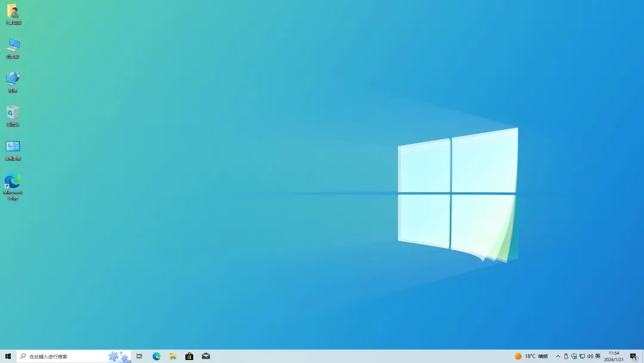
Task: Open This PC (此电脑) desktop icon
Action: 13,48
